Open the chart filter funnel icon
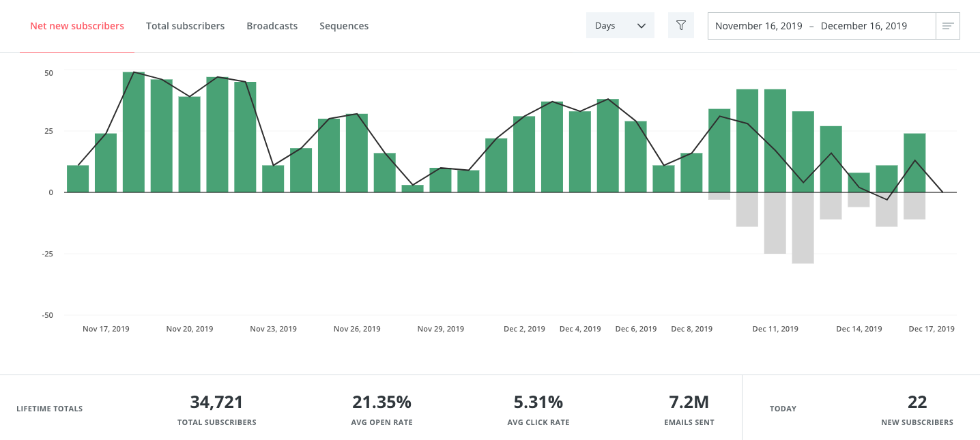980x440 pixels. pyautogui.click(x=680, y=25)
